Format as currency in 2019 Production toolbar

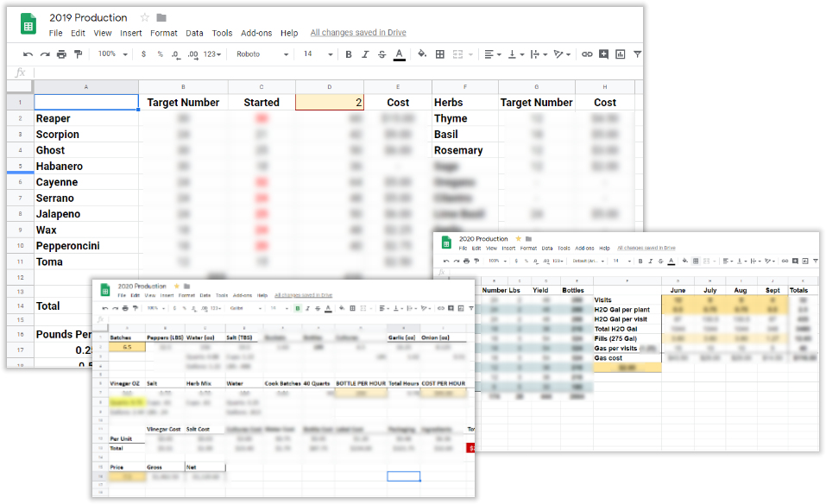[x=143, y=54]
